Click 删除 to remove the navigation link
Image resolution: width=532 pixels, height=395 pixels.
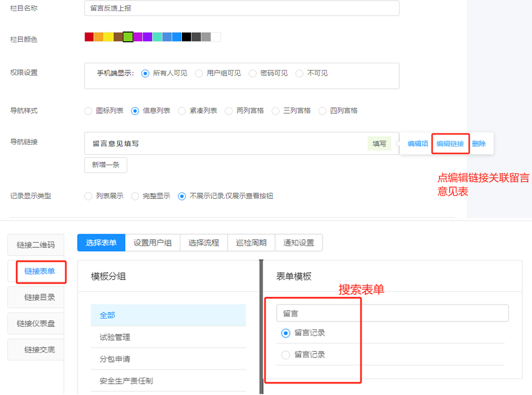point(479,144)
